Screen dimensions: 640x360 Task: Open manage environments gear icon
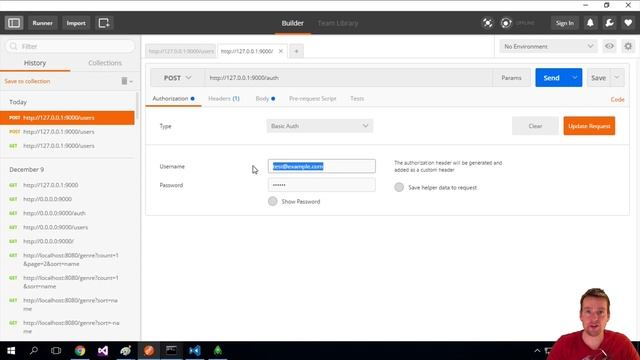point(628,46)
